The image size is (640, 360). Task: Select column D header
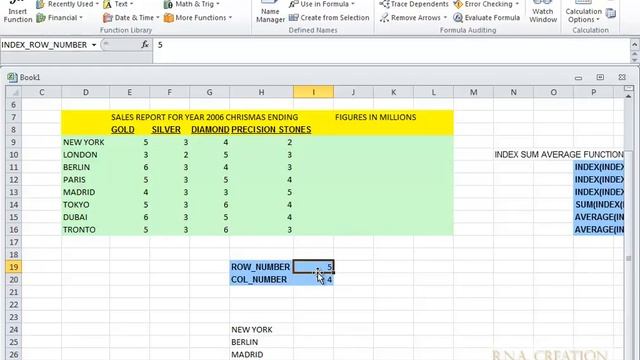tap(86, 92)
